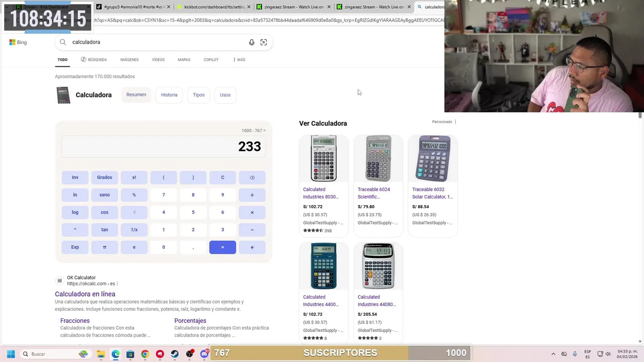This screenshot has height=362, width=644.
Task: Select the Usos chip
Action: tap(225, 95)
